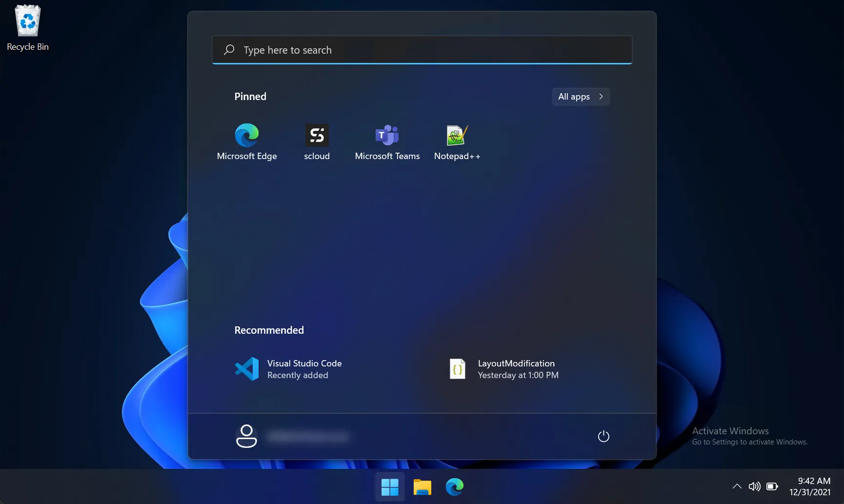Click the power button in Start menu

tap(603, 436)
